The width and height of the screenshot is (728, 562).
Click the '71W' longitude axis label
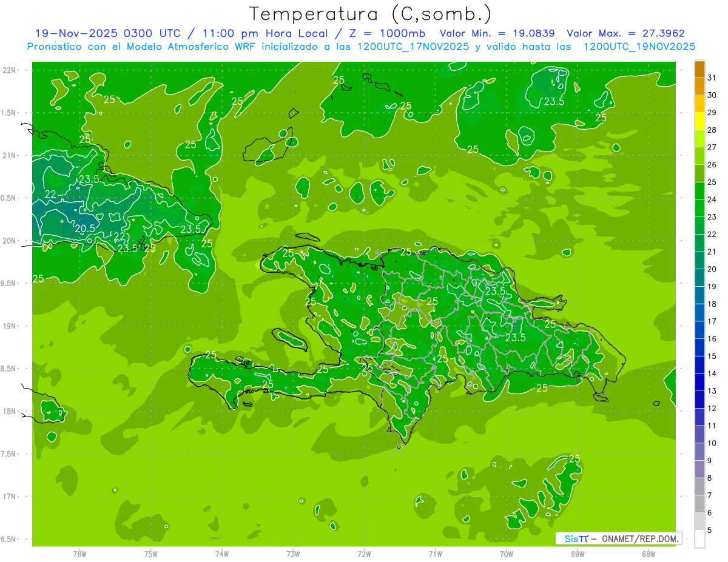tap(435, 554)
